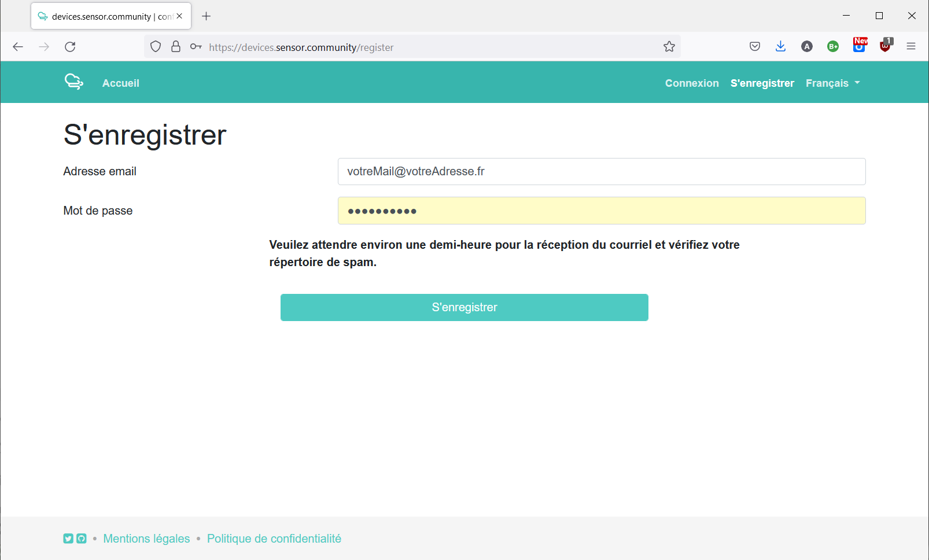
Task: Click the Sensor.Community cloud logo
Action: point(73,82)
